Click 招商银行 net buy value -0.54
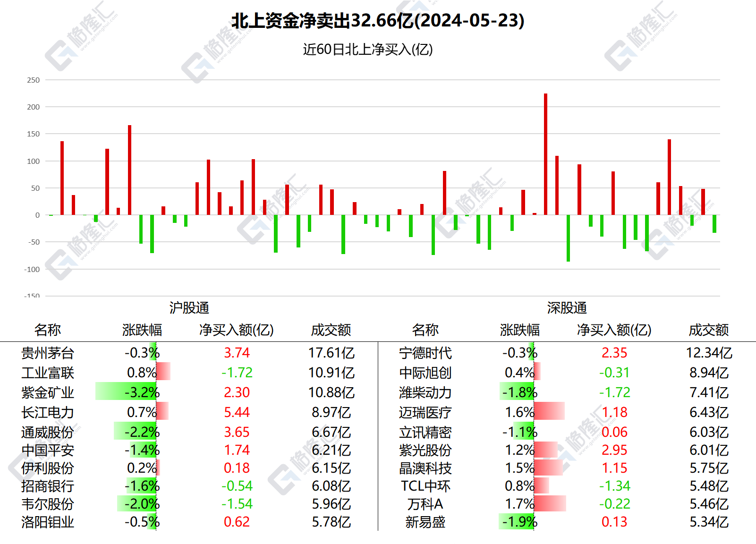The image size is (756, 544). (x=237, y=486)
